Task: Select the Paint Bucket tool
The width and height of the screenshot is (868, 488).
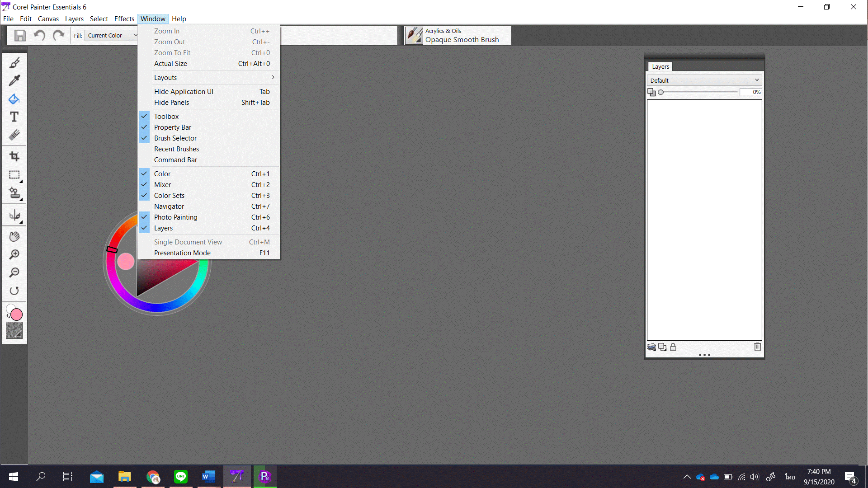Action: pyautogui.click(x=14, y=99)
